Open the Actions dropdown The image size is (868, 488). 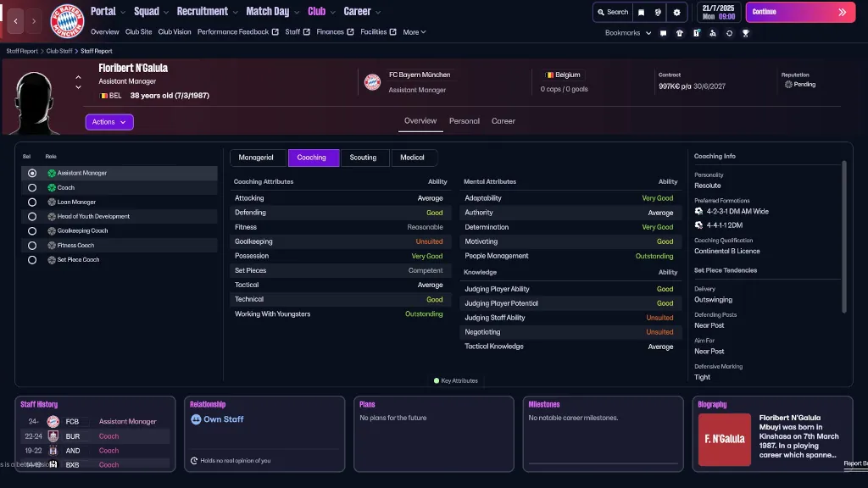pos(109,122)
